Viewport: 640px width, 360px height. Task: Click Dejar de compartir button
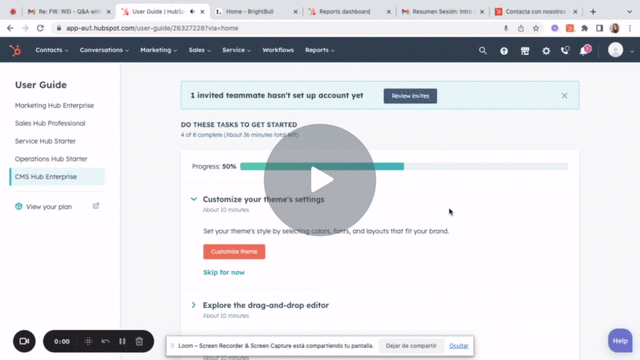(411, 346)
